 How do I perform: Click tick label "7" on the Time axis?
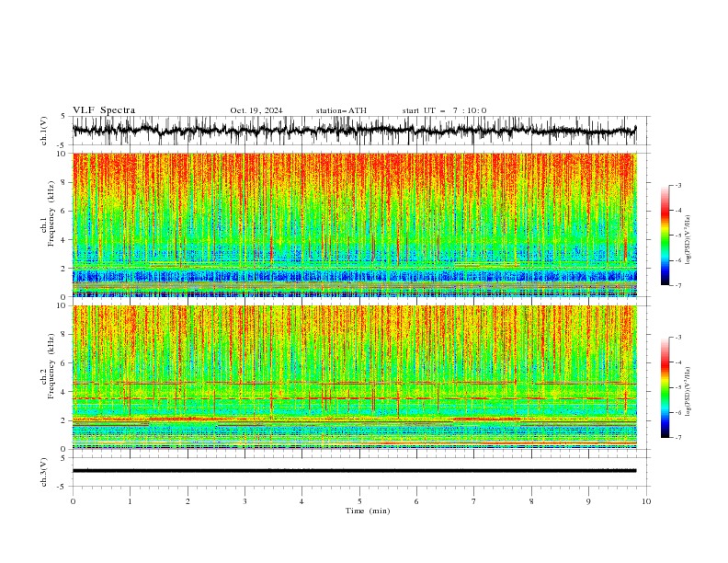[x=474, y=501]
